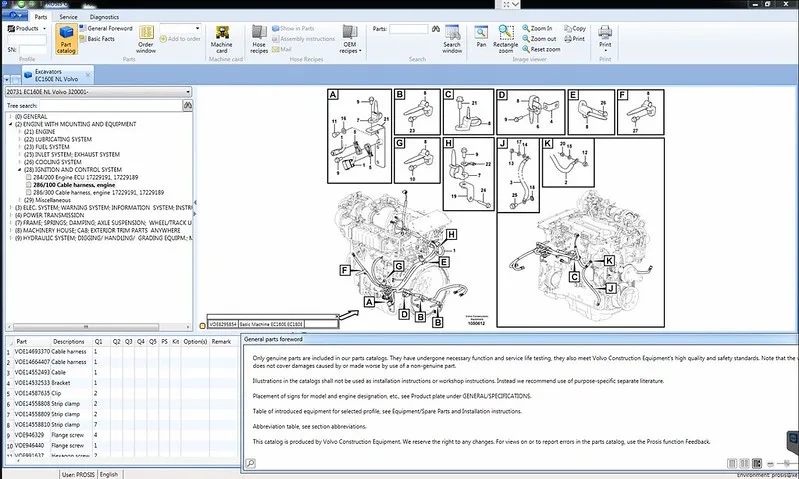Viewport: 799px width, 479px height.
Task: Show the Basic Facts page
Action: pyautogui.click(x=97, y=39)
